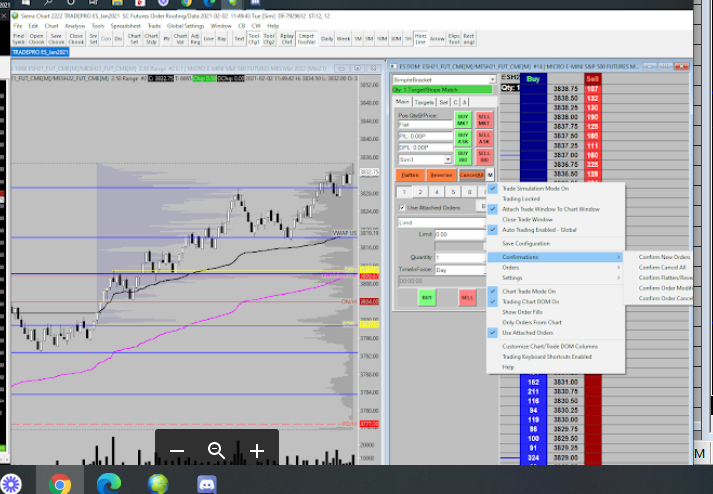Toggle Chart Trade Mode On option
The height and width of the screenshot is (494, 713).
click(x=530, y=291)
